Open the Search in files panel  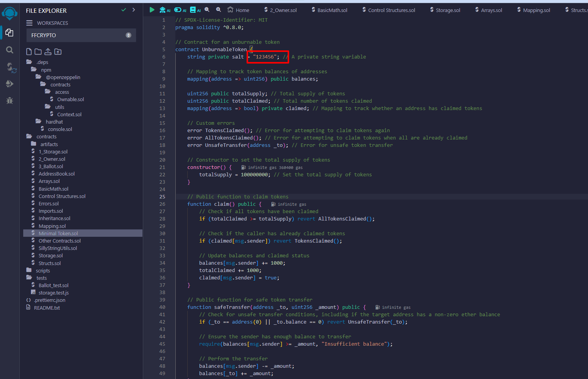point(10,50)
